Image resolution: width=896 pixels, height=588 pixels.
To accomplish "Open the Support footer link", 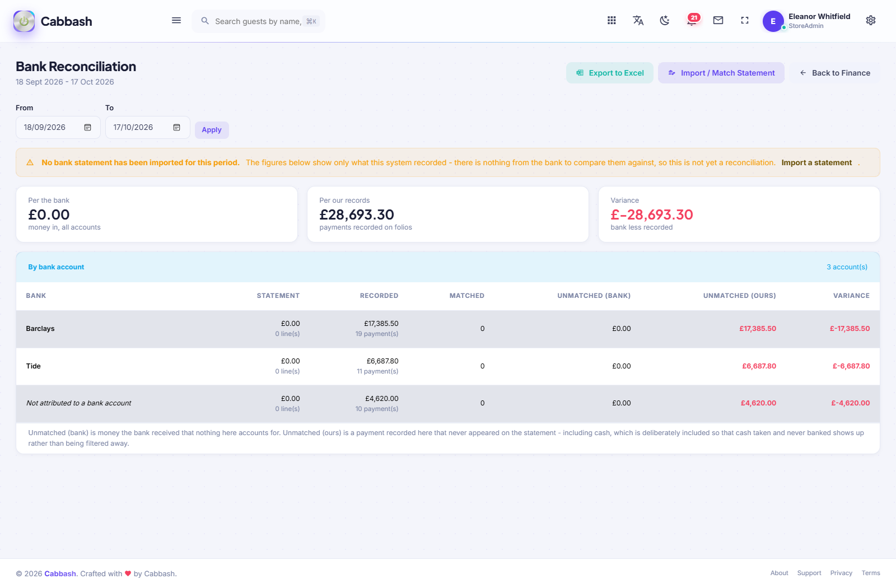I will 809,573.
